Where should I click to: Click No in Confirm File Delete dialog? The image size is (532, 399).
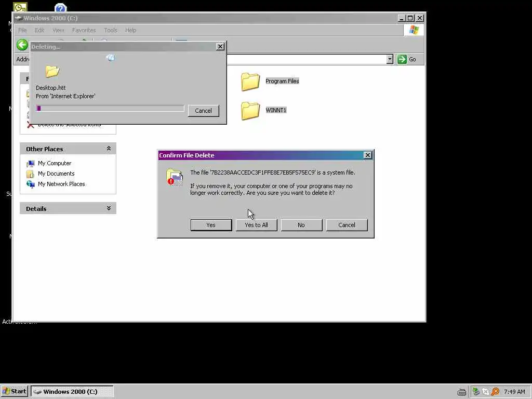301,225
